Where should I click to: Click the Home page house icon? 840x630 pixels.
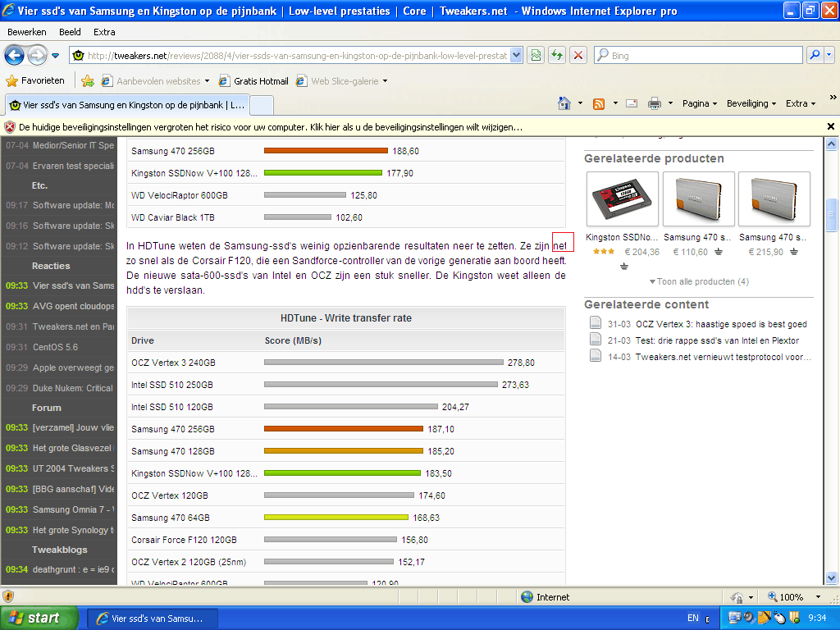point(564,103)
